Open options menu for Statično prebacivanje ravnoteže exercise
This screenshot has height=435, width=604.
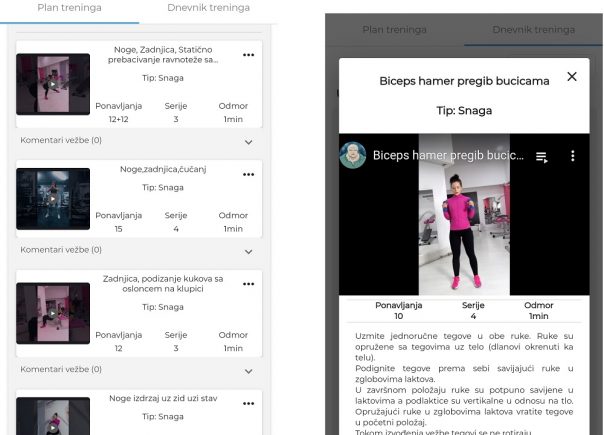pyautogui.click(x=248, y=54)
